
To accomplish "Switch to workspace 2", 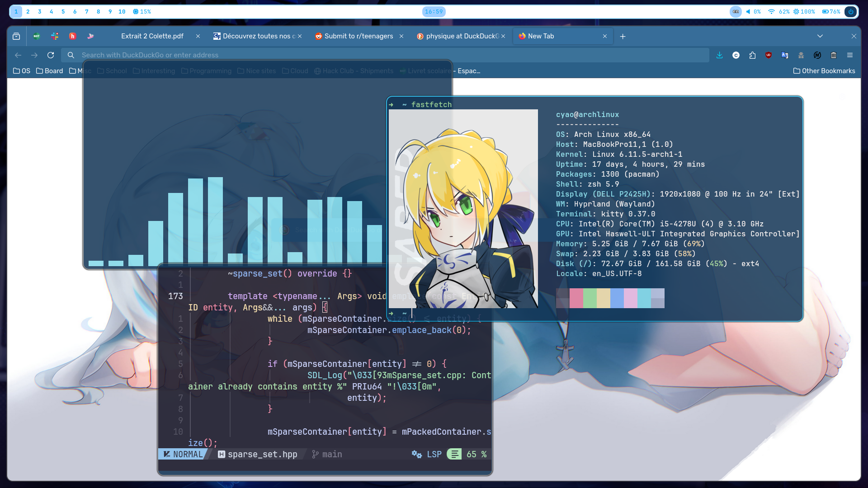I will (28, 12).
